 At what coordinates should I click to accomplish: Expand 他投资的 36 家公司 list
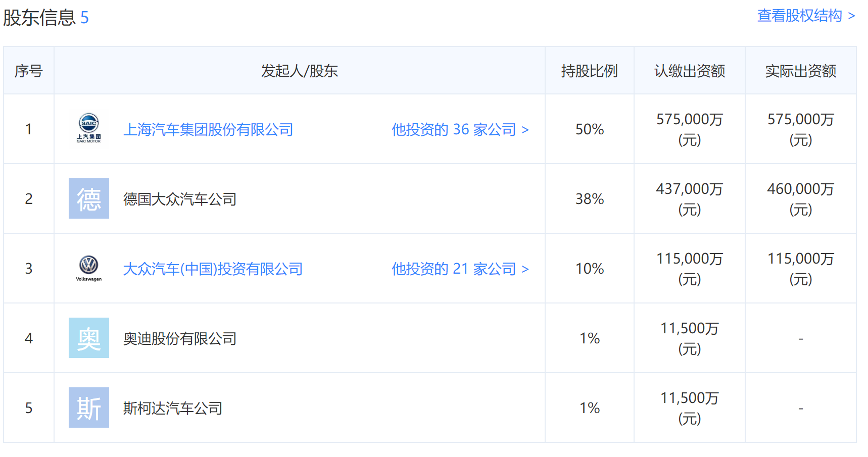coord(460,130)
